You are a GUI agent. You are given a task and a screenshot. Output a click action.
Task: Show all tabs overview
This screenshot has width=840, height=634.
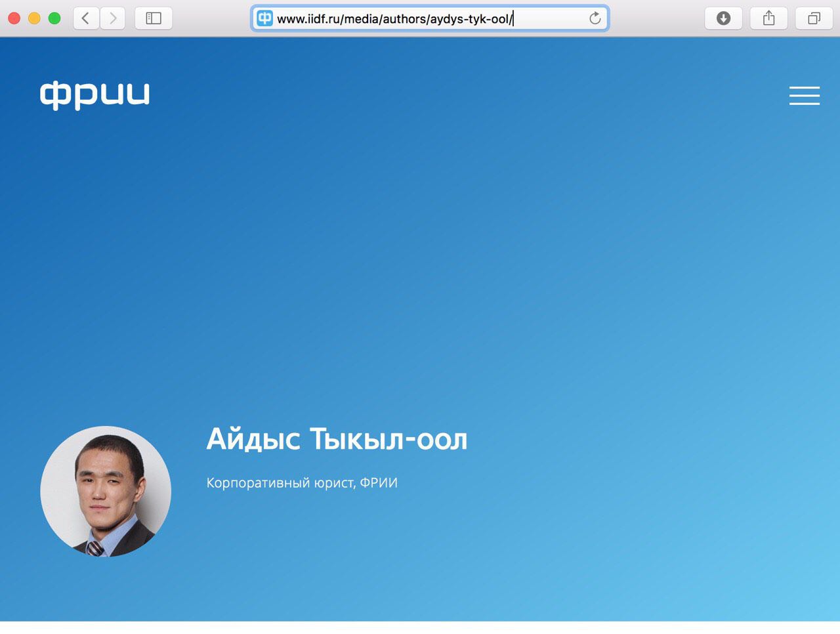tap(814, 18)
